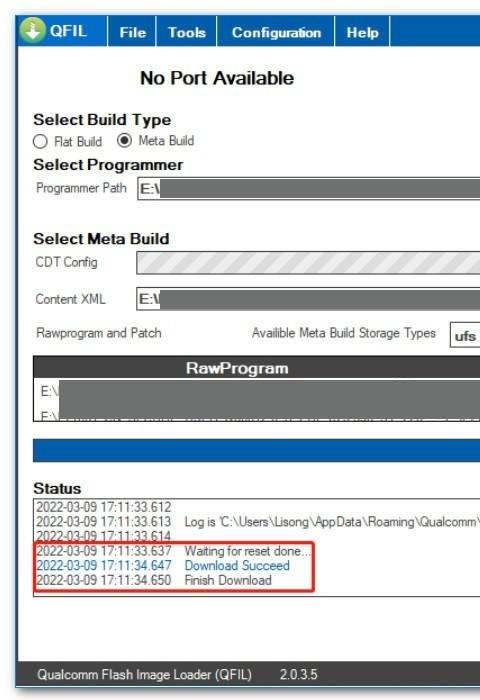Image resolution: width=480 pixels, height=700 pixels.
Task: Open the File menu
Action: pos(132,32)
